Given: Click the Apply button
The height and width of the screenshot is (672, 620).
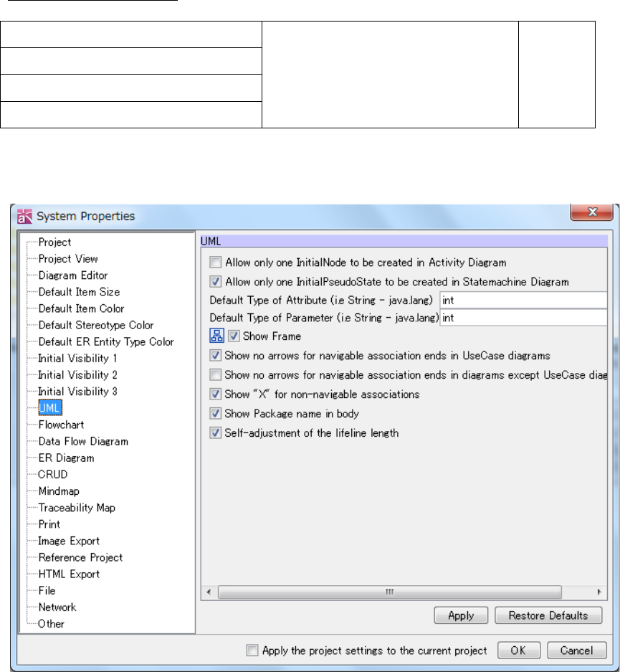Looking at the screenshot, I should (461, 615).
